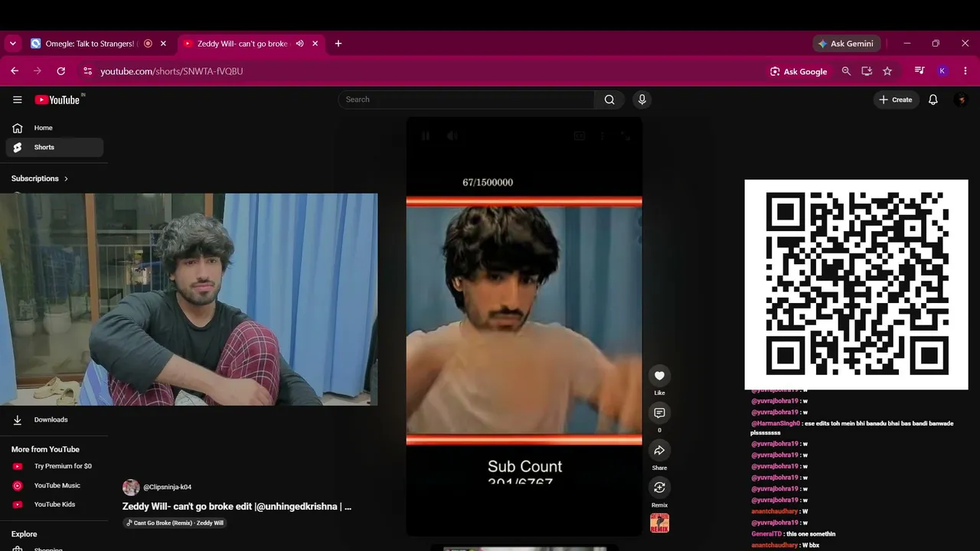980x551 pixels.
Task: Share this short
Action: pyautogui.click(x=659, y=450)
